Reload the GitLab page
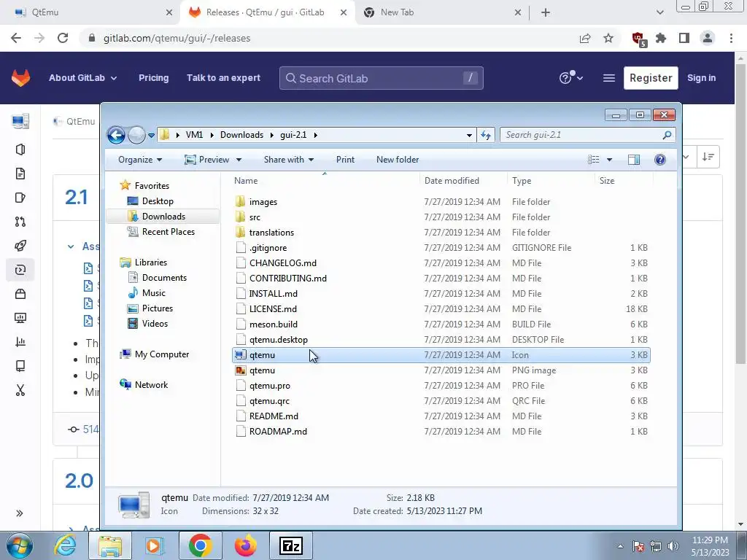This screenshot has width=747, height=560. (x=63, y=38)
